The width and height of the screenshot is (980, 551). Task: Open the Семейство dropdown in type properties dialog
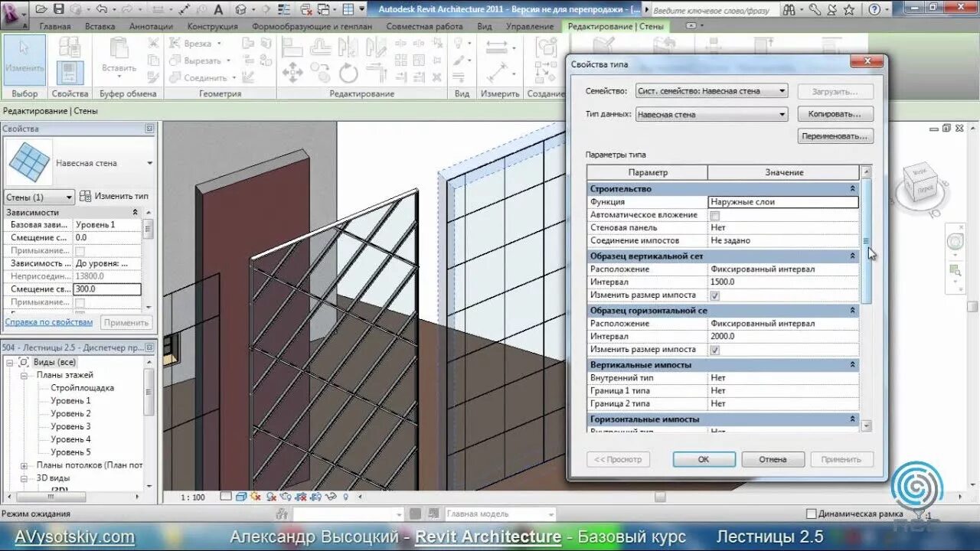coord(711,90)
